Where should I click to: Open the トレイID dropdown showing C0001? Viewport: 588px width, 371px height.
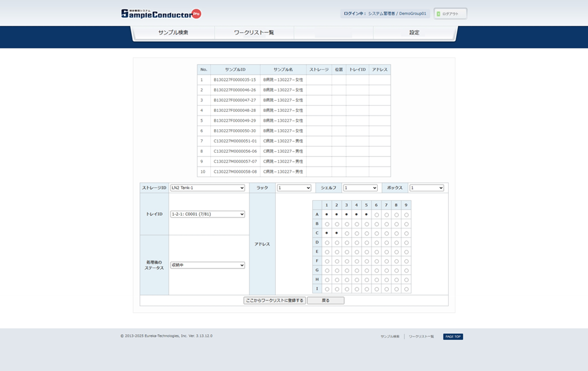point(208,214)
